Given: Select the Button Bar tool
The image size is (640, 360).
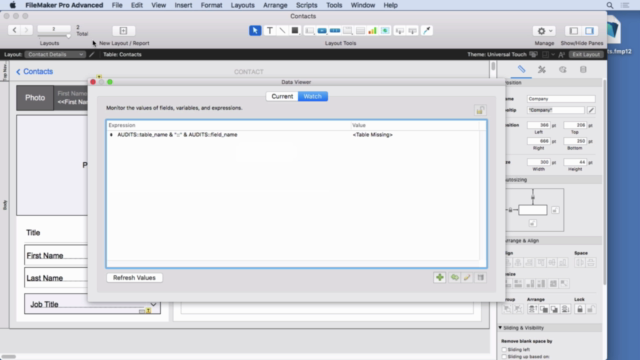Looking at the screenshot, I should [x=335, y=31].
